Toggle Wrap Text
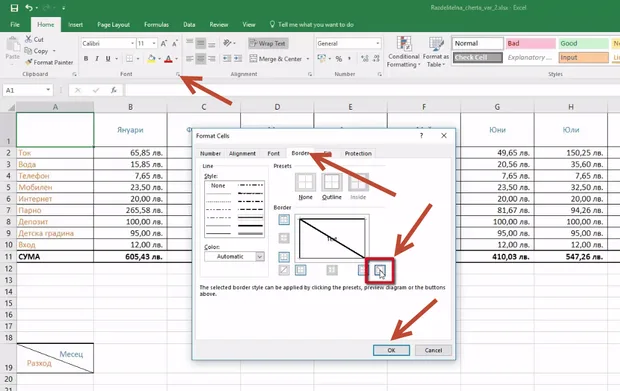This screenshot has width=620, height=391. (268, 43)
